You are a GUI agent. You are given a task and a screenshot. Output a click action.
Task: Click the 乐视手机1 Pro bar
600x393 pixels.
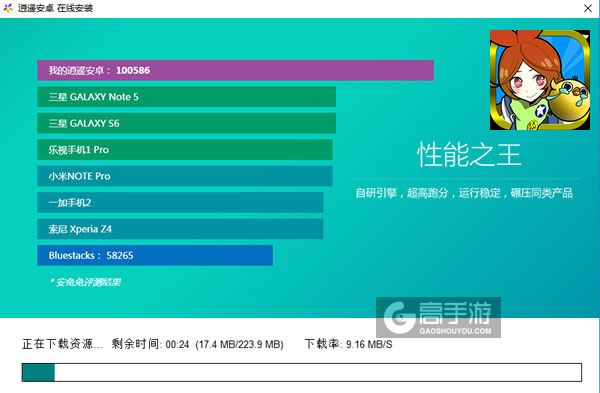tap(185, 150)
